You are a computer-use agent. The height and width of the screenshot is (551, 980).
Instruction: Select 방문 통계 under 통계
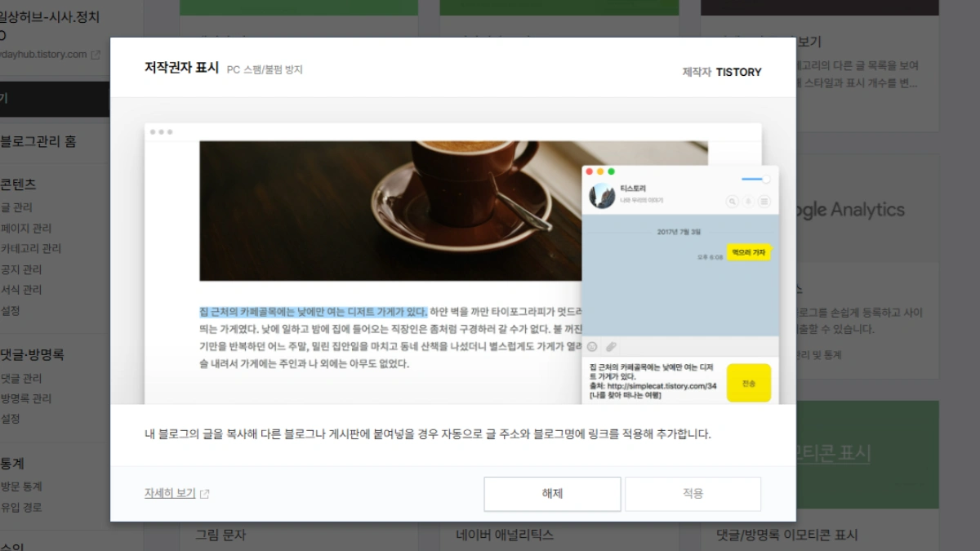(21, 487)
